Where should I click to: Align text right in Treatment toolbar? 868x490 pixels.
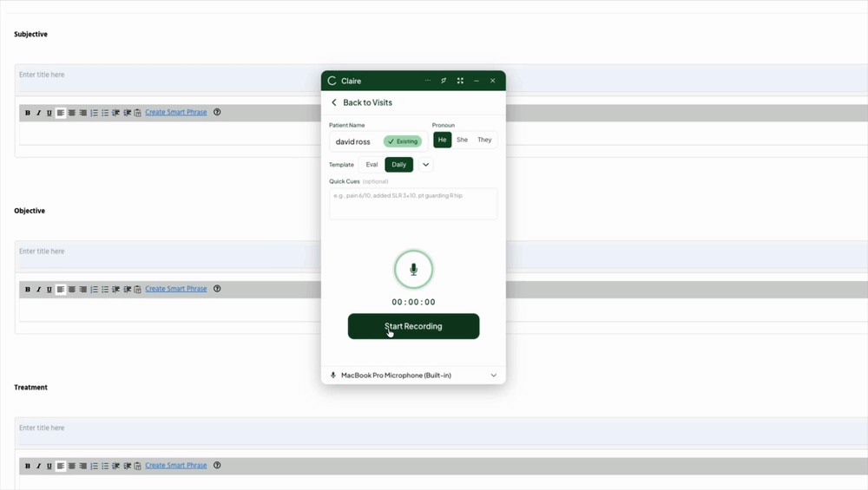(83, 467)
